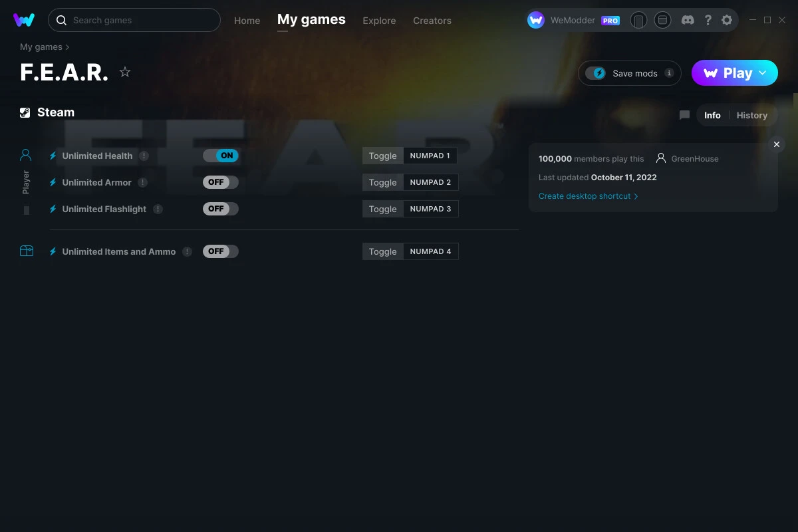
Task: Change the NUMPAD 3 hotkey
Action: point(431,209)
